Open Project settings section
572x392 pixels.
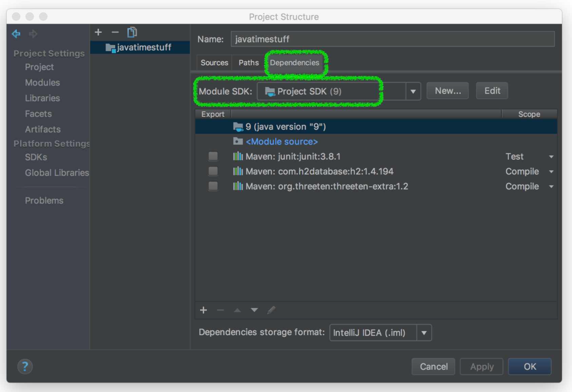(39, 67)
